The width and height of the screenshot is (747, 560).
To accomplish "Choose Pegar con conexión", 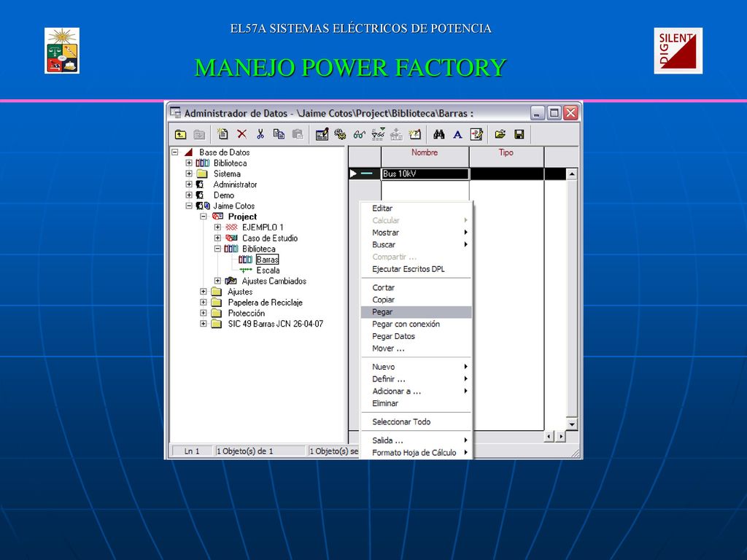I will tap(417, 324).
